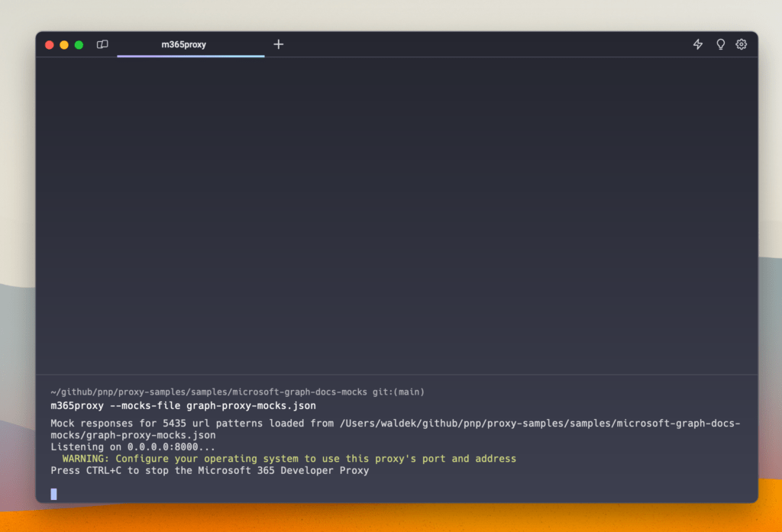This screenshot has width=782, height=532.
Task: Click 'Mock responses for 5435 url patterns' line
Action: coord(396,424)
